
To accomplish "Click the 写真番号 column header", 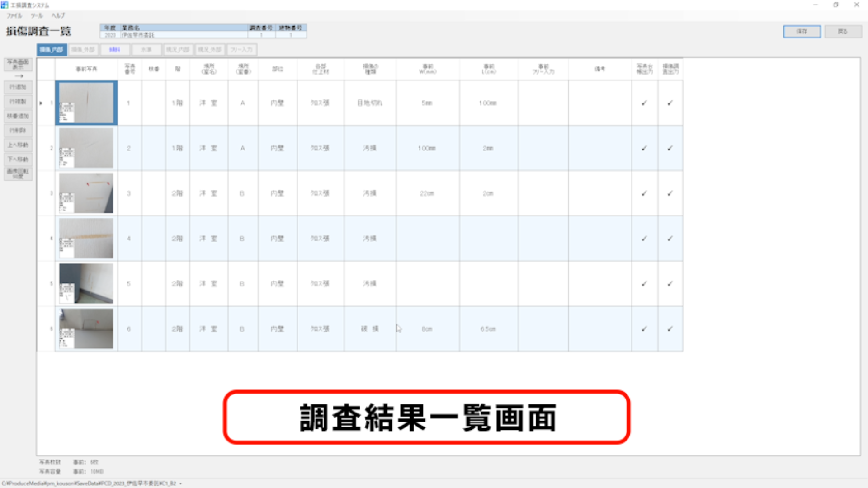I will click(x=130, y=69).
